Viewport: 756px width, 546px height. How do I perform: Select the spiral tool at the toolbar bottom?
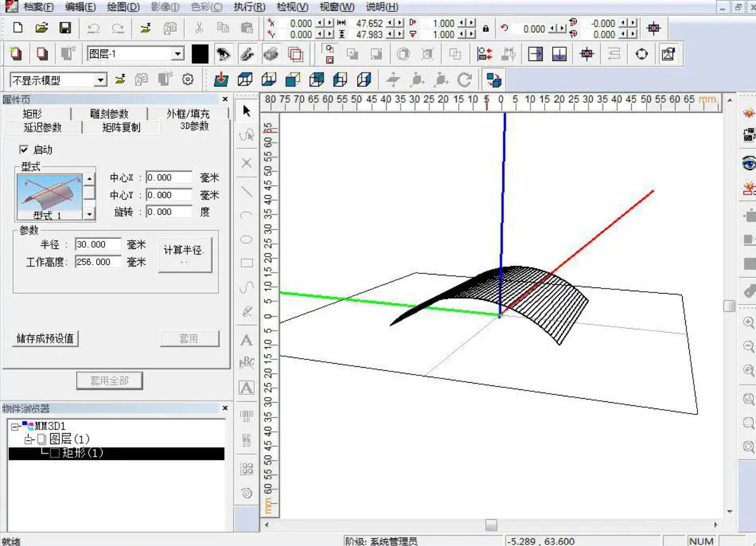pyautogui.click(x=246, y=492)
